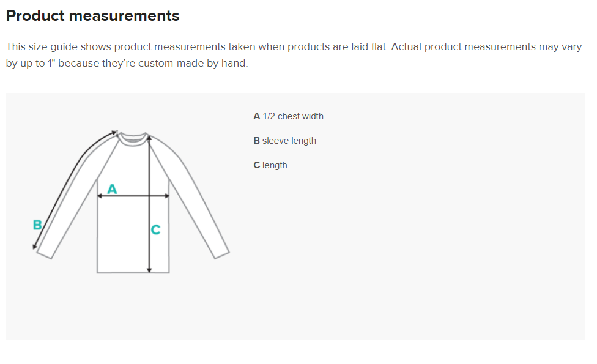Click the teal letter C on the shirt body
The image size is (597, 364).
click(x=155, y=230)
